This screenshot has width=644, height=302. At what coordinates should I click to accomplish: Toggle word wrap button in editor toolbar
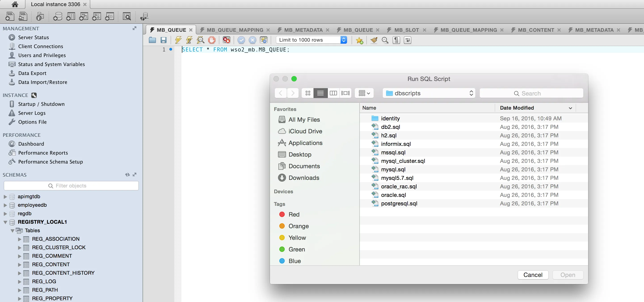(x=408, y=40)
